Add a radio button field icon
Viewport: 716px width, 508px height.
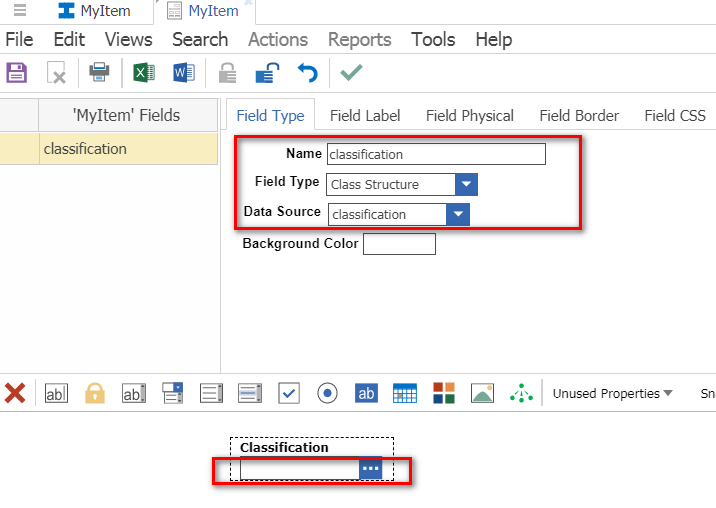[x=327, y=393]
